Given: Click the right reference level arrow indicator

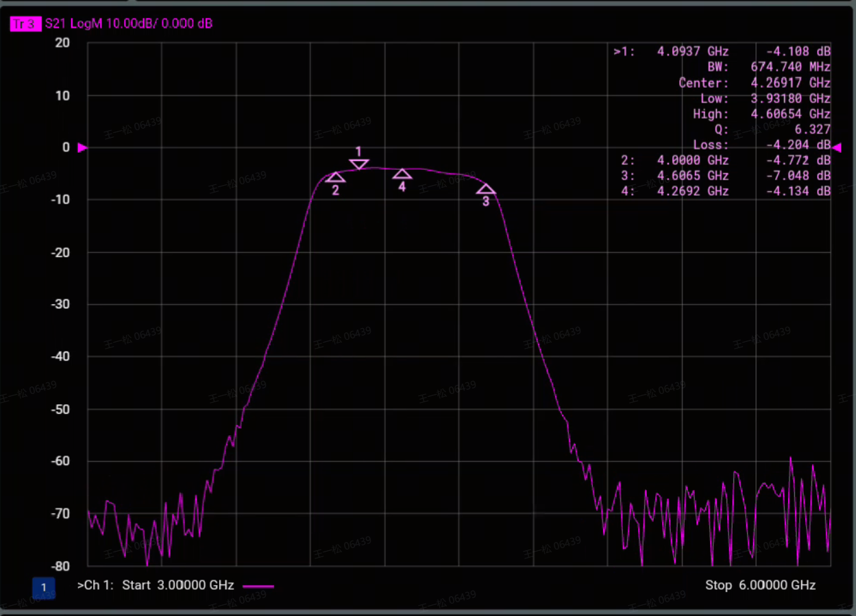Looking at the screenshot, I should pyautogui.click(x=838, y=147).
